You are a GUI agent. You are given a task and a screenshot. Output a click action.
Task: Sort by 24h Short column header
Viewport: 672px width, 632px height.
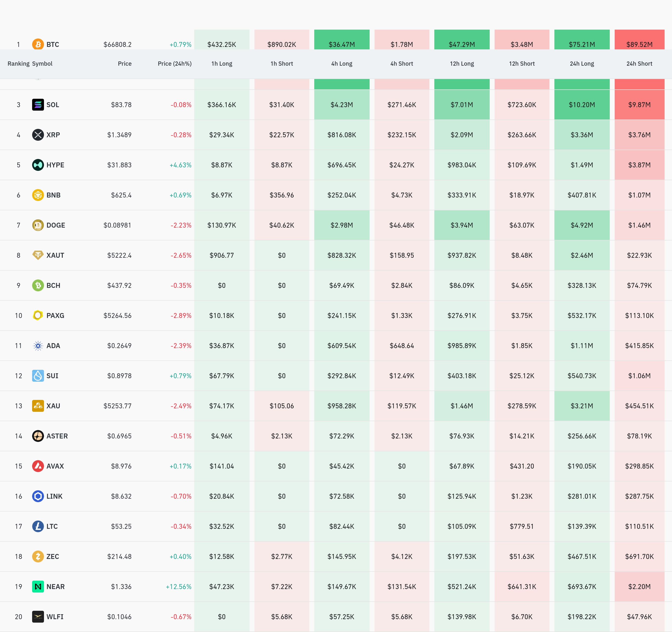(639, 63)
